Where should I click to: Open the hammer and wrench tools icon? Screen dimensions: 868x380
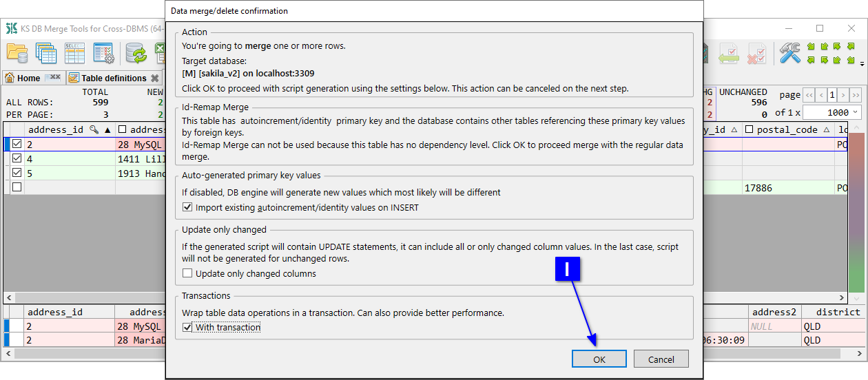pyautogui.click(x=789, y=52)
